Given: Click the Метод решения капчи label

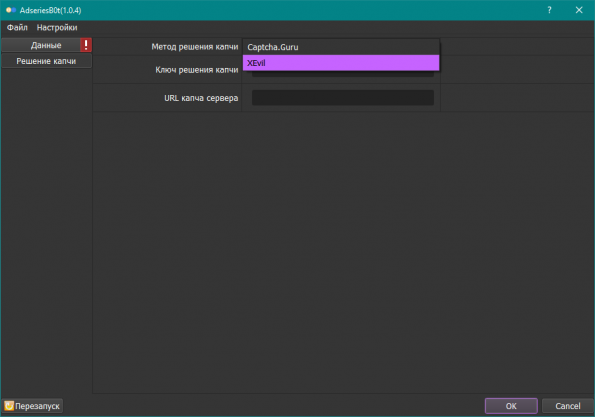Looking at the screenshot, I should pyautogui.click(x=195, y=47).
